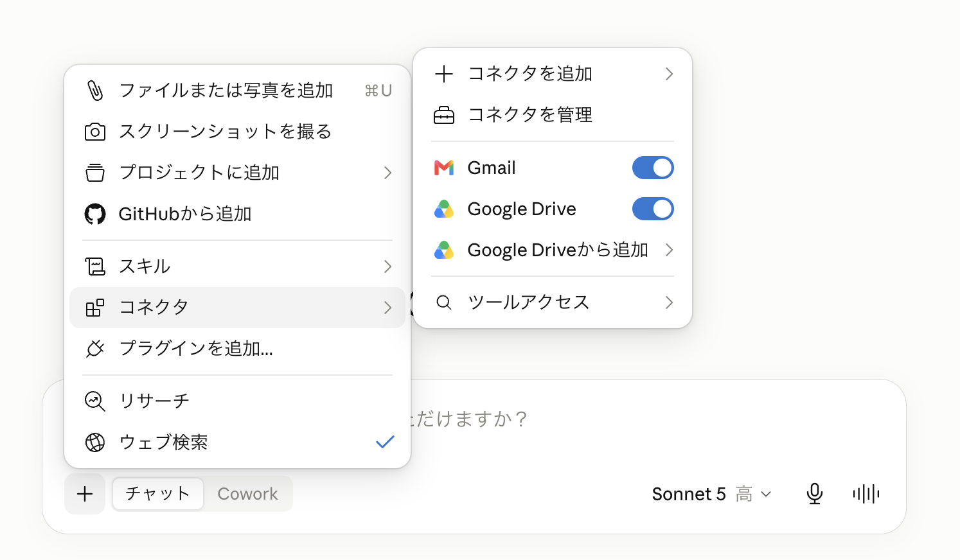Click the paperclip icon for adding files
This screenshot has height=560, width=960.
(95, 91)
